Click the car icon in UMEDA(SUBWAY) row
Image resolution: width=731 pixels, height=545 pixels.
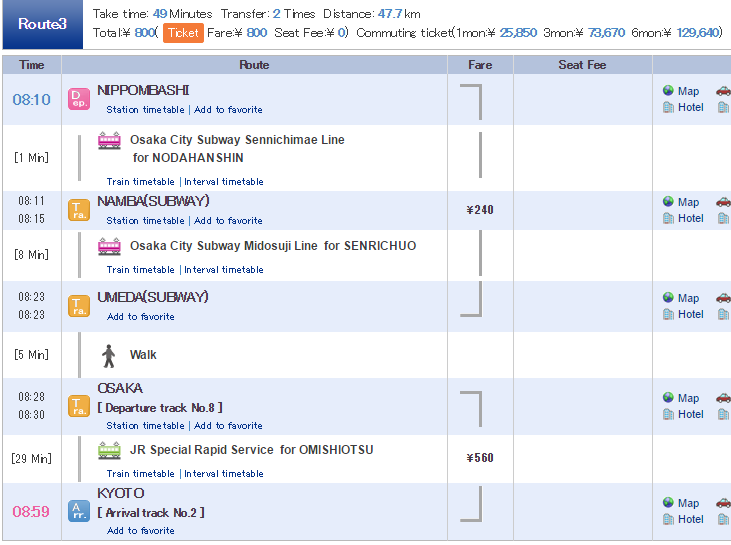pos(724,298)
